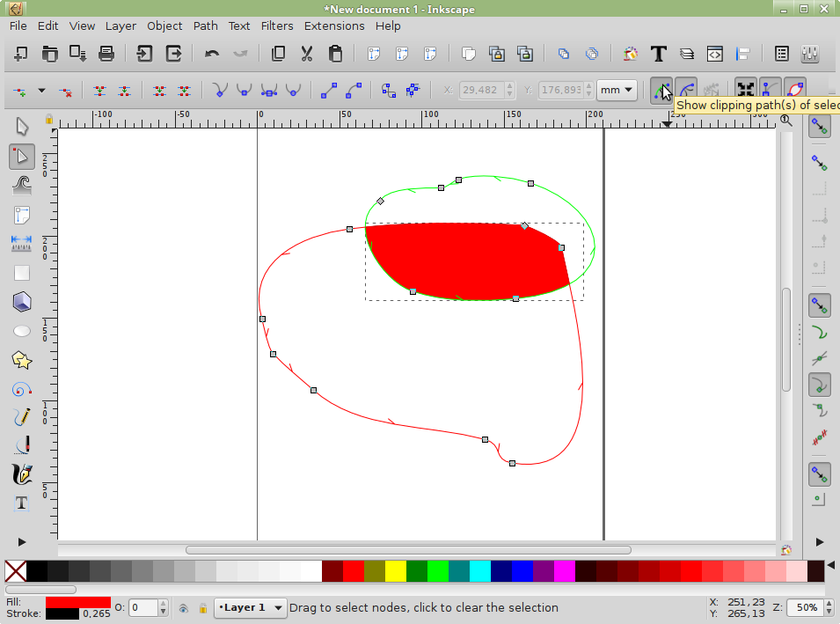Click the opacity O: input field
This screenshot has width=840, height=624.
point(142,608)
